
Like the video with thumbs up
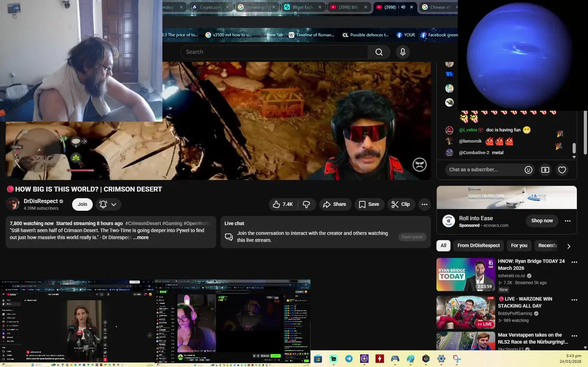[283, 204]
